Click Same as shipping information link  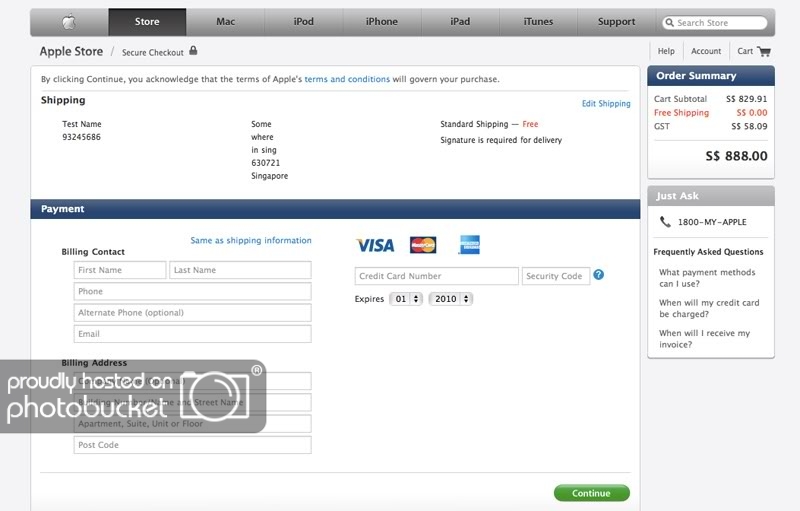click(251, 240)
